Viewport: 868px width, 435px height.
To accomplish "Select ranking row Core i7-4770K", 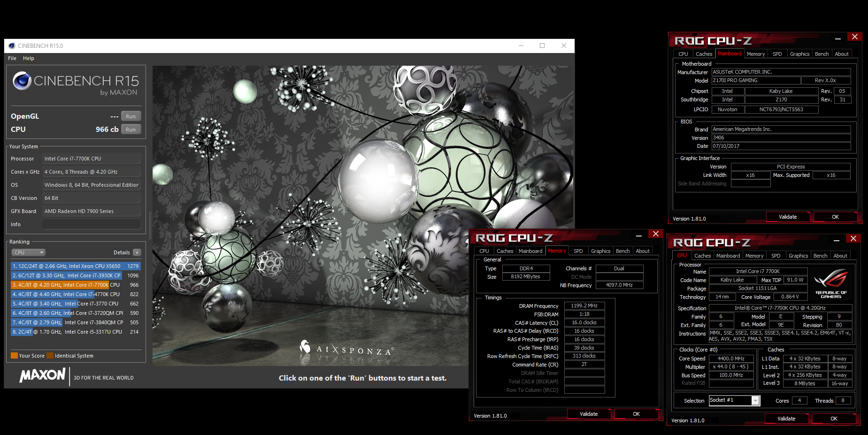I will coord(76,294).
